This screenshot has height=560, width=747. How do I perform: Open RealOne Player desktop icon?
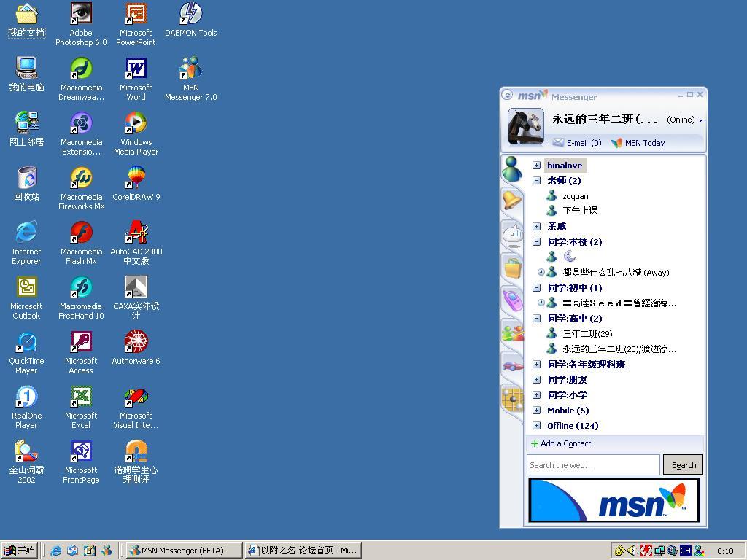(x=26, y=408)
